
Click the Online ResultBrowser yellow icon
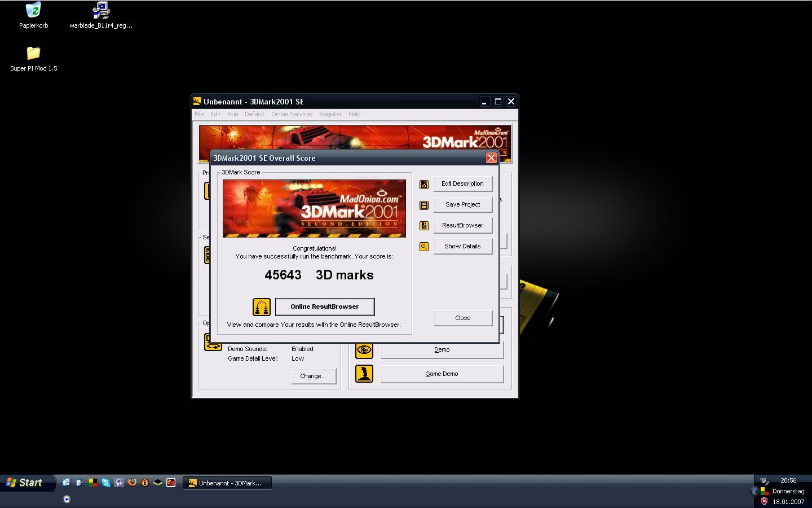(x=262, y=307)
